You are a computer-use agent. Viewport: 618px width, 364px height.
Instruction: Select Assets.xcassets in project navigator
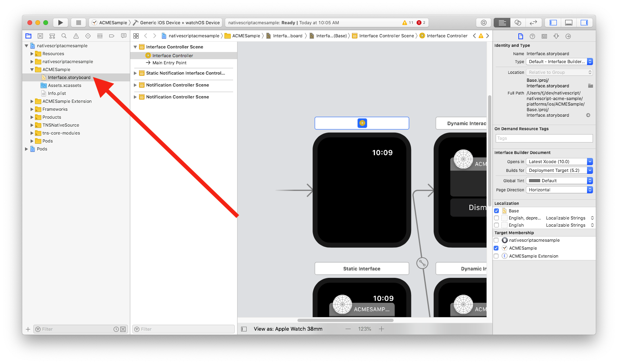click(64, 85)
